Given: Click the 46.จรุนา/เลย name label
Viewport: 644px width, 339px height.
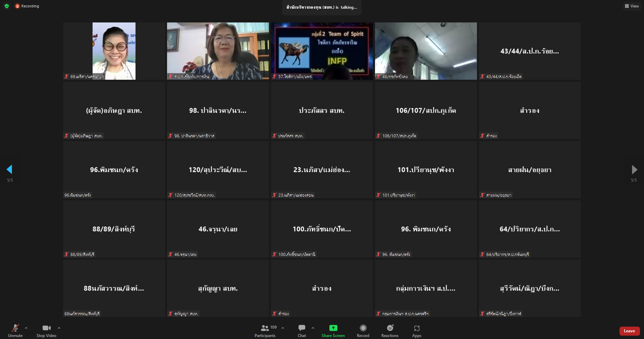Looking at the screenshot, I should pyautogui.click(x=185, y=255).
